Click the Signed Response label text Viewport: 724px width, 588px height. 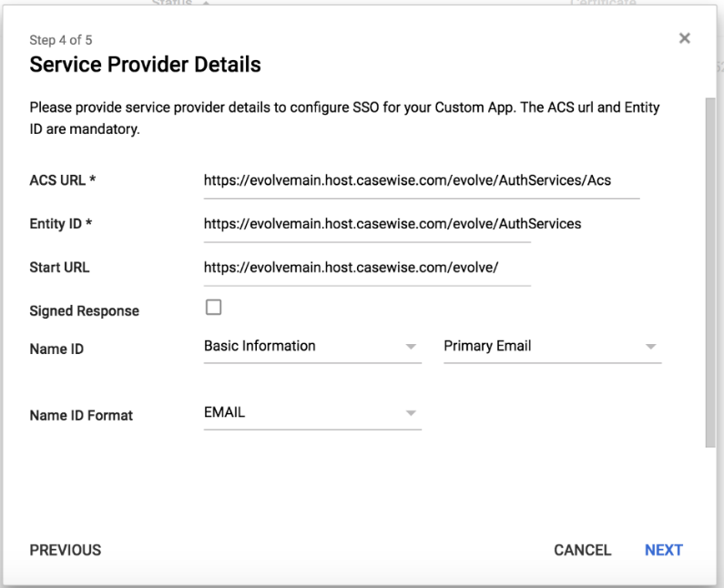pyautogui.click(x=85, y=311)
